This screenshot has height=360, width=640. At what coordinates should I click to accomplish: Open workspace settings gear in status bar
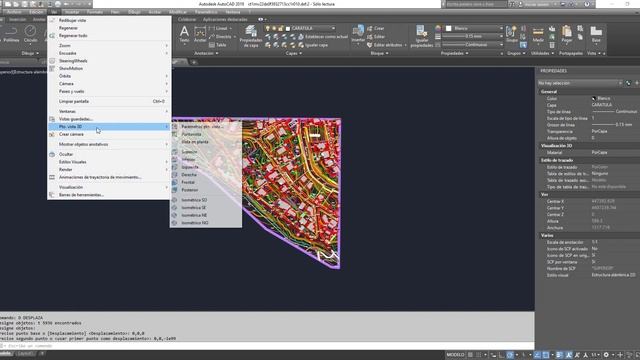tap(607, 355)
